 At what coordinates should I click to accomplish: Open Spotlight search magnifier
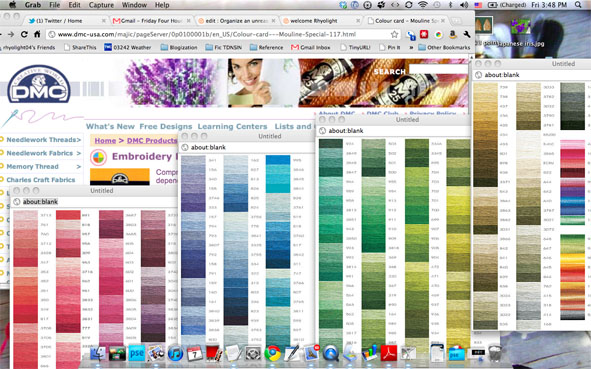pos(578,5)
